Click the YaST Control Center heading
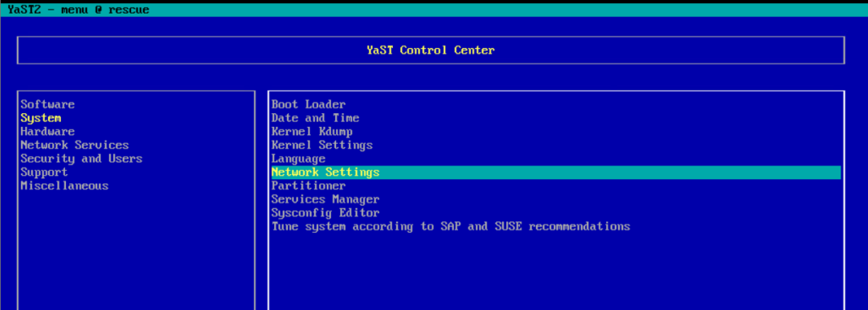This screenshot has height=310, width=868. 431,51
